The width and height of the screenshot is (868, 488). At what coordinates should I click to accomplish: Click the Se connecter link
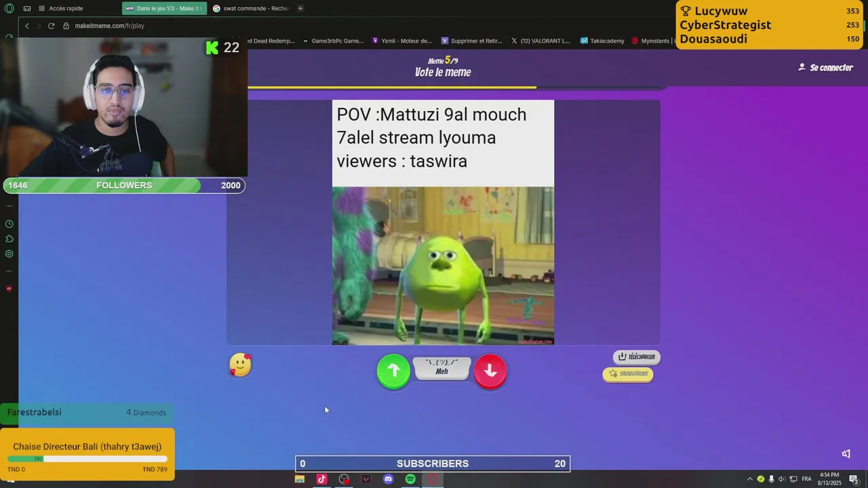coord(825,67)
